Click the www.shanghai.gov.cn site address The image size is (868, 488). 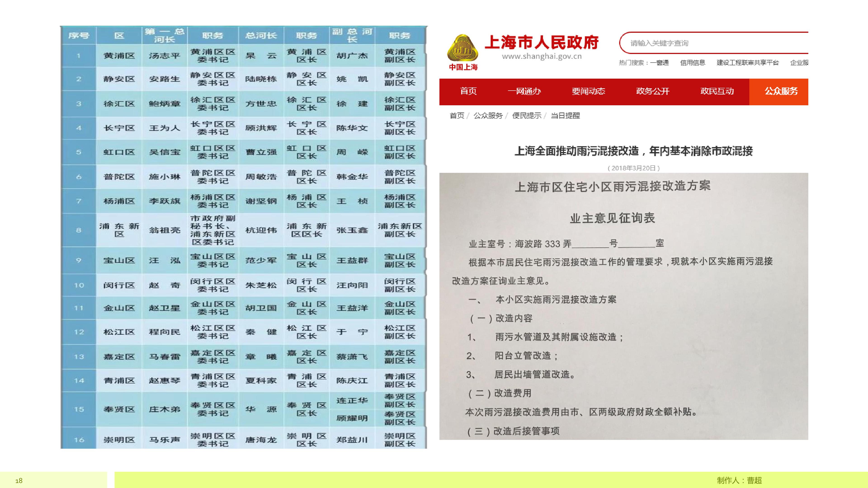coord(542,56)
